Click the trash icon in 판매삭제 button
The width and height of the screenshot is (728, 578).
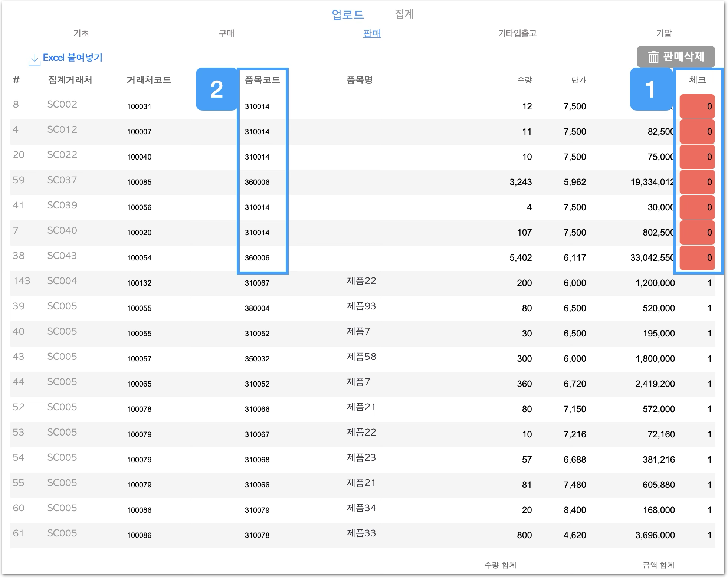[x=653, y=57]
